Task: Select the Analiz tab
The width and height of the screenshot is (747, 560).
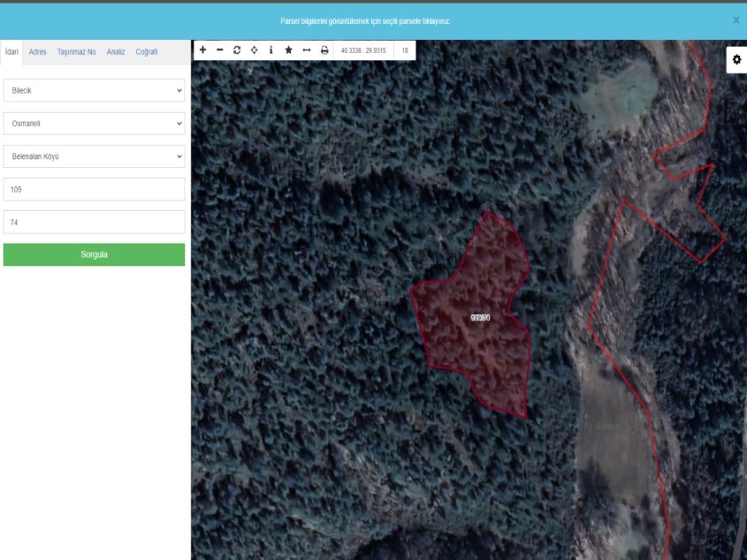Action: point(116,52)
